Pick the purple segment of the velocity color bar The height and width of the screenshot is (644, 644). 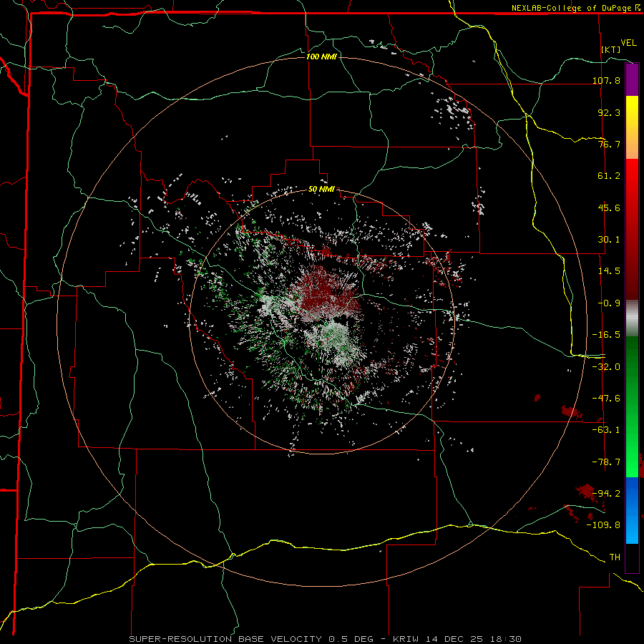pyautogui.click(x=632, y=80)
